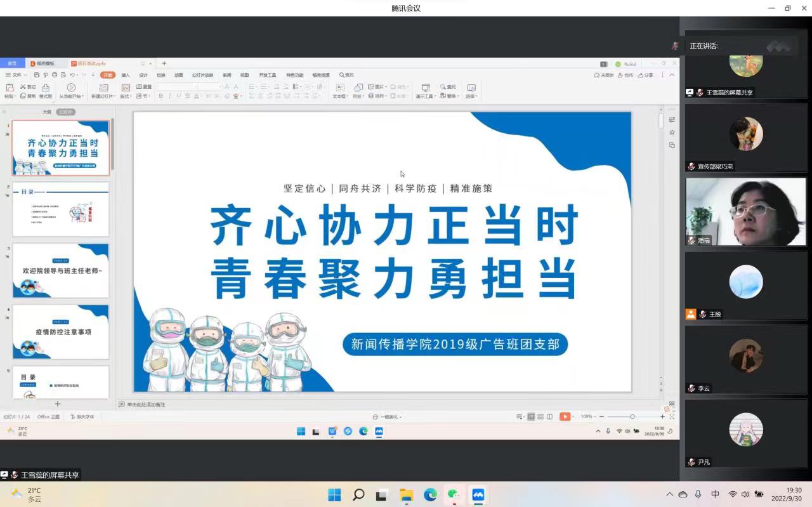Adjust the zoom slider in the status bar
Screen dimensions: 812x507
(x=632, y=417)
